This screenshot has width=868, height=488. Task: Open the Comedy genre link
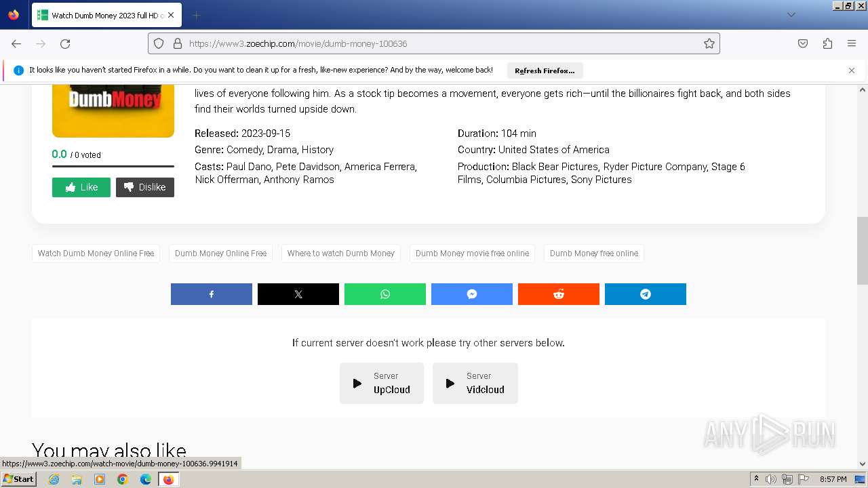pyautogui.click(x=244, y=150)
